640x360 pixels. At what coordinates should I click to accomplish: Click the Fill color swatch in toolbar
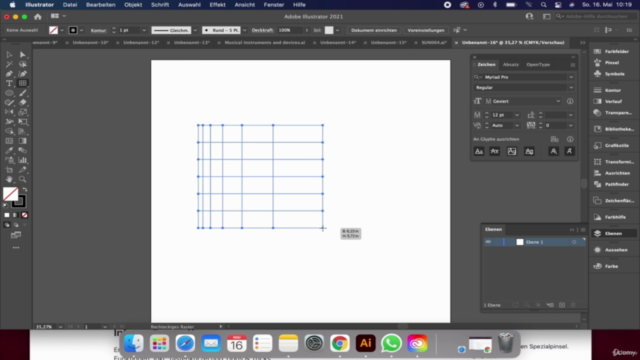tap(10, 194)
